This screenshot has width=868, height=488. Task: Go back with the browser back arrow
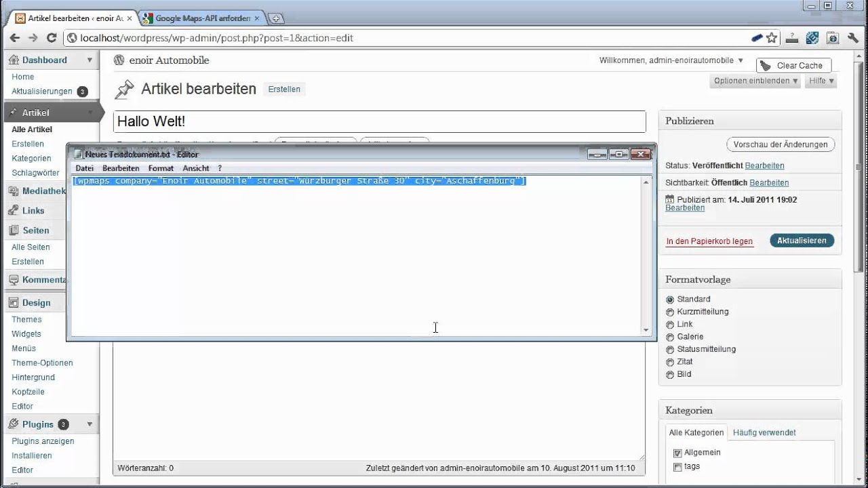14,38
